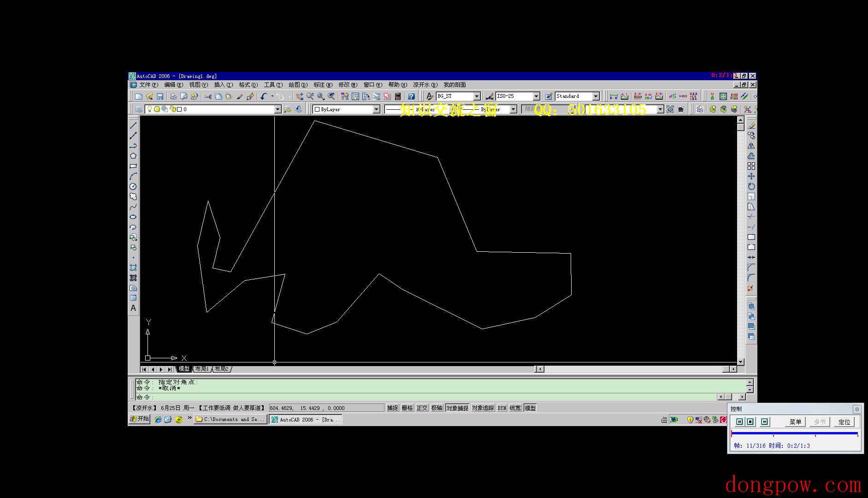Open the undo history dropdown arrow
868x498 pixels.
click(272, 96)
